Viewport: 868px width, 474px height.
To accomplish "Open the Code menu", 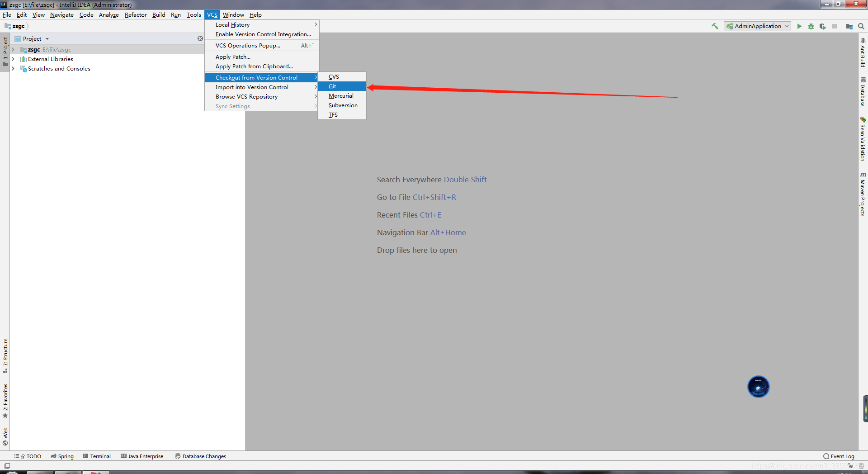I will point(86,15).
